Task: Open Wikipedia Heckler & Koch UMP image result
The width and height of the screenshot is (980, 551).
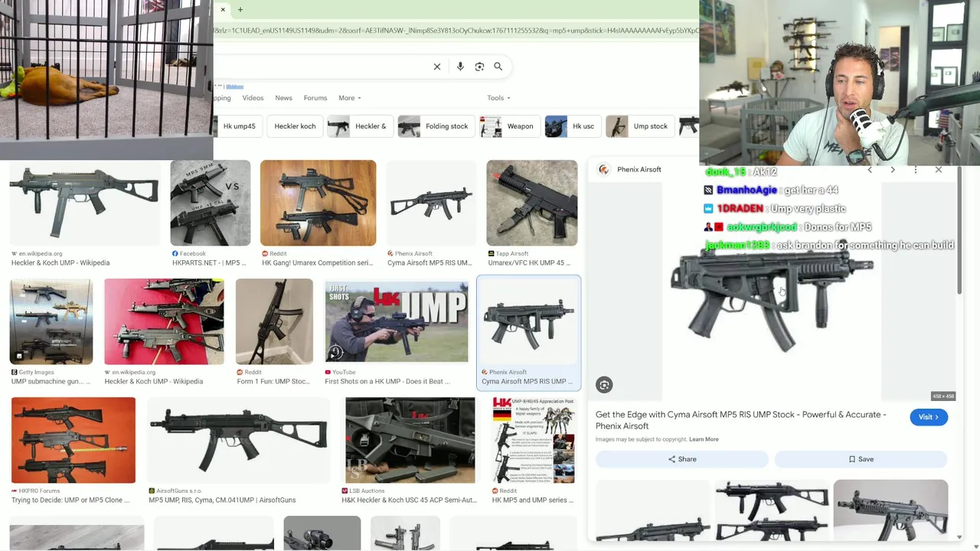Action: (84, 203)
